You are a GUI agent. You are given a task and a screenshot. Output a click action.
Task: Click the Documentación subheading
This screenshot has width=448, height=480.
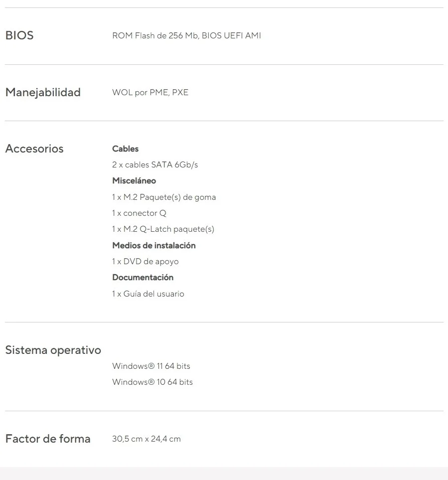click(x=143, y=277)
